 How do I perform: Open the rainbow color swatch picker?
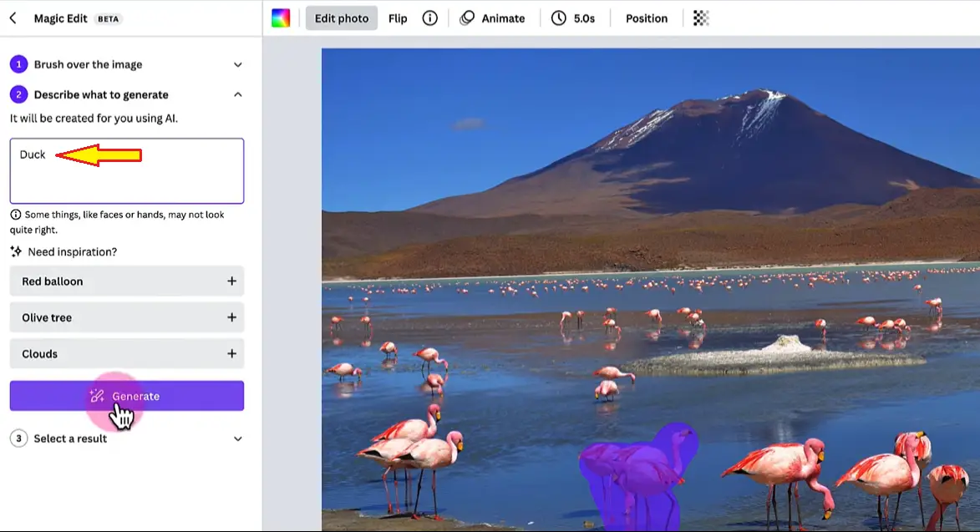click(280, 17)
